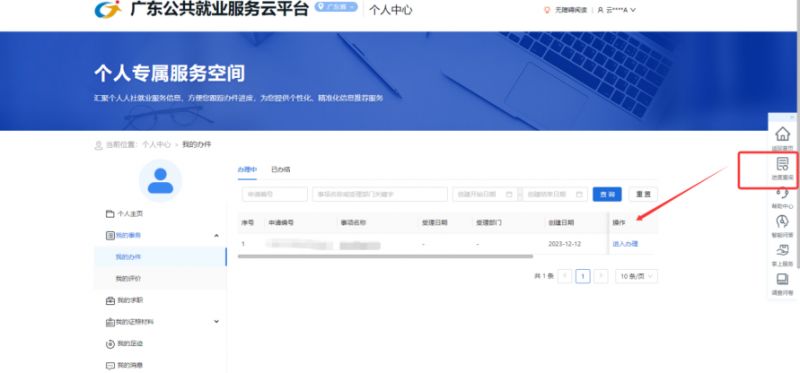Click the 申请编号 search input field
The height and width of the screenshot is (373, 800).
[274, 194]
